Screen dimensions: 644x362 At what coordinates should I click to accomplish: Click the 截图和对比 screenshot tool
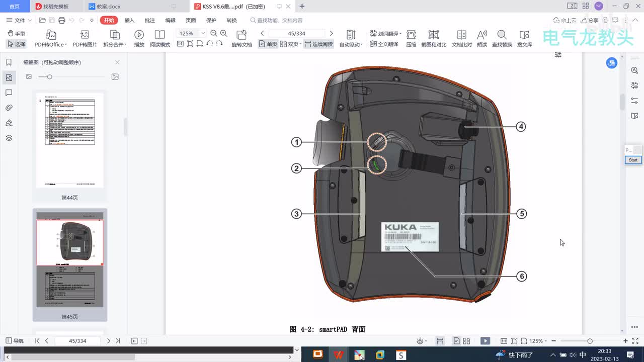(433, 35)
